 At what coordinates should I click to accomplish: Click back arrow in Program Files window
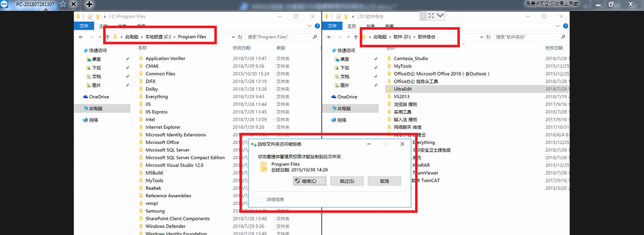[x=81, y=37]
